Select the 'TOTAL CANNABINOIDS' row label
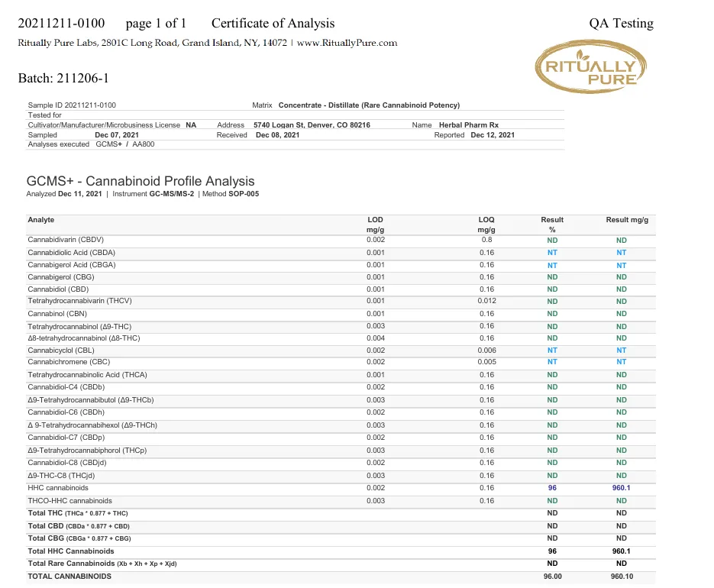This screenshot has width=714, height=588. pyautogui.click(x=69, y=577)
